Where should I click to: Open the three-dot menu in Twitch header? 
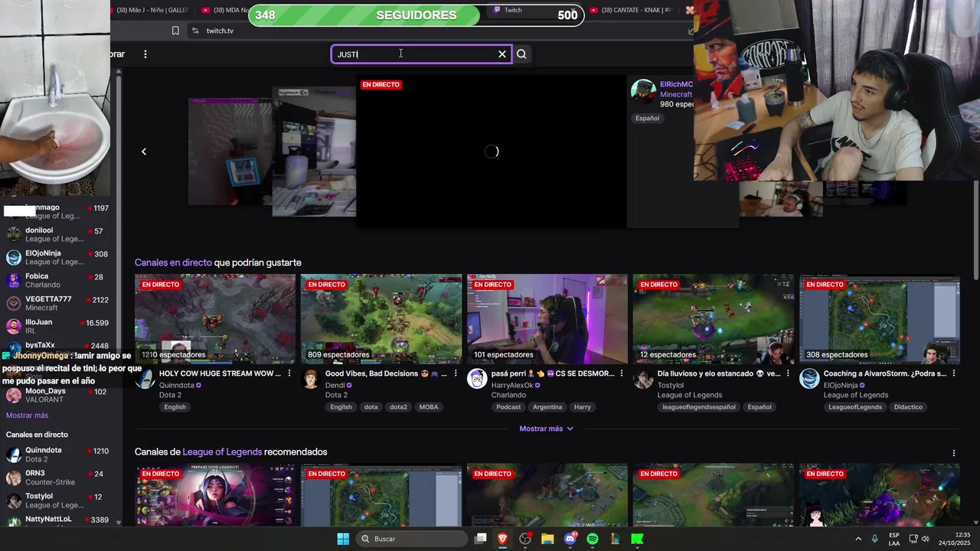pos(145,54)
